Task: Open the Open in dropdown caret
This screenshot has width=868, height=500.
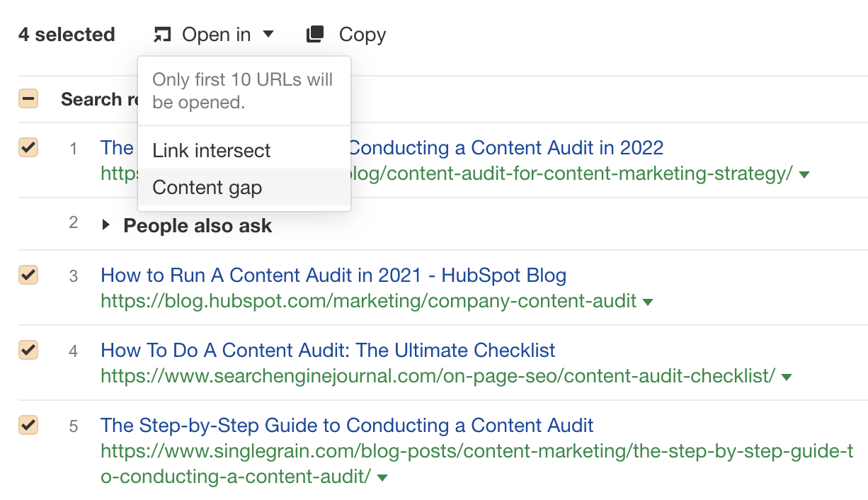Action: [269, 33]
